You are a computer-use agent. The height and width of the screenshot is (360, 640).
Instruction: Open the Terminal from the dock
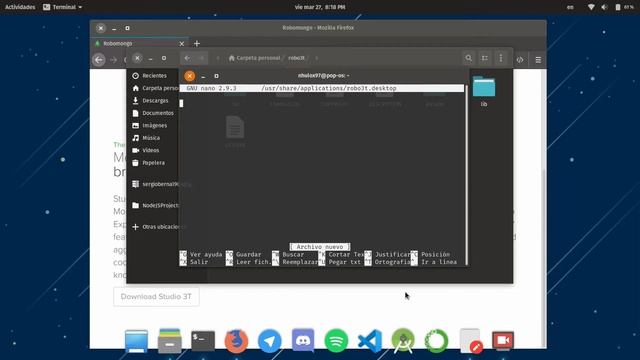203,340
